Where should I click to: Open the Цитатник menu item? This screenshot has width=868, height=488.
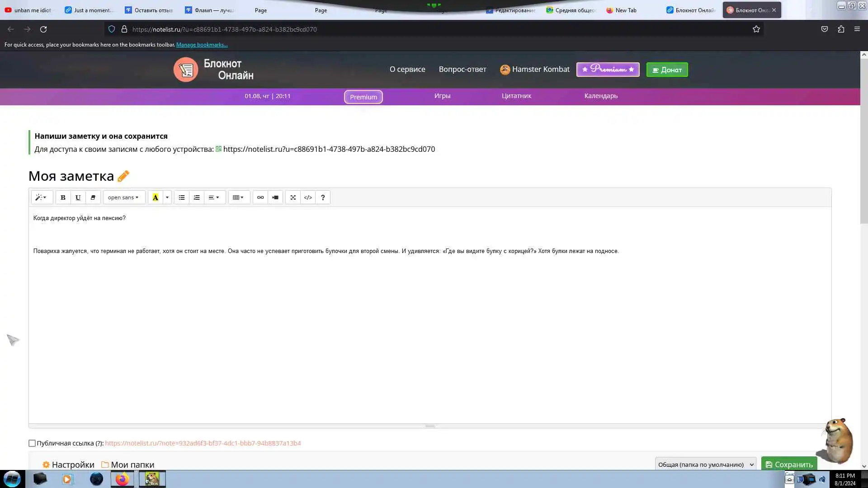pos(516,96)
